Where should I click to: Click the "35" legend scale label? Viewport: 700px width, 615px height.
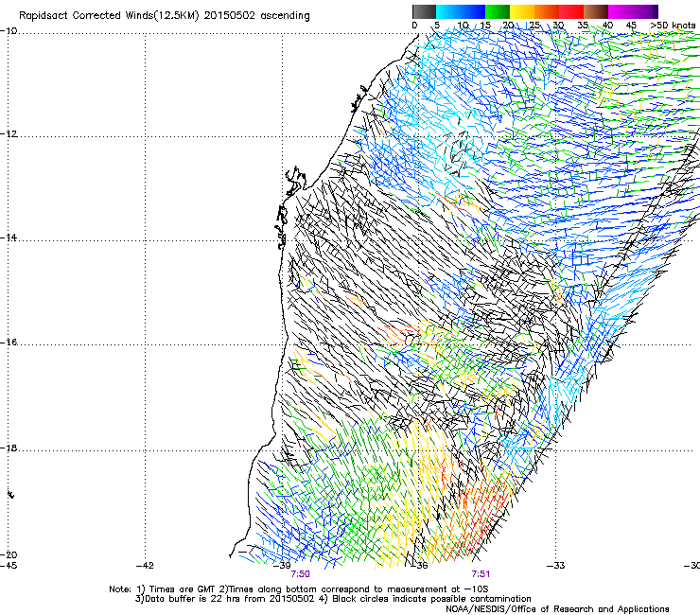click(583, 26)
